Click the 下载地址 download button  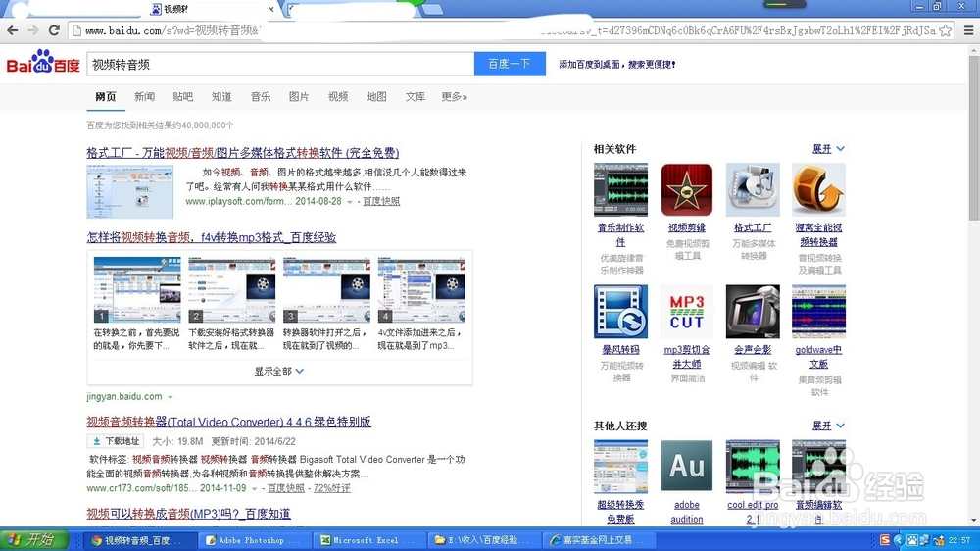(x=116, y=441)
